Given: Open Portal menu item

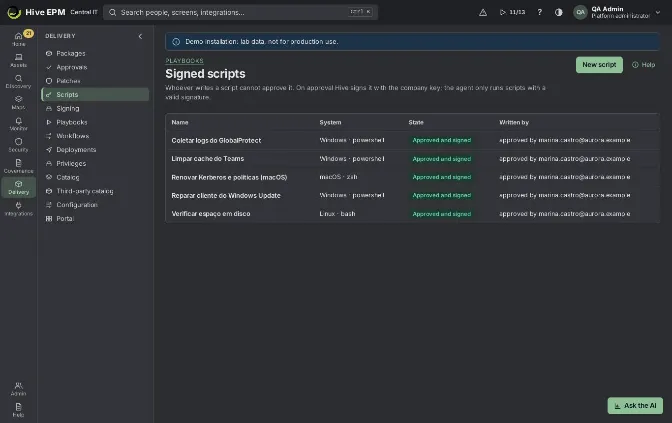Looking at the screenshot, I should coord(95,219).
